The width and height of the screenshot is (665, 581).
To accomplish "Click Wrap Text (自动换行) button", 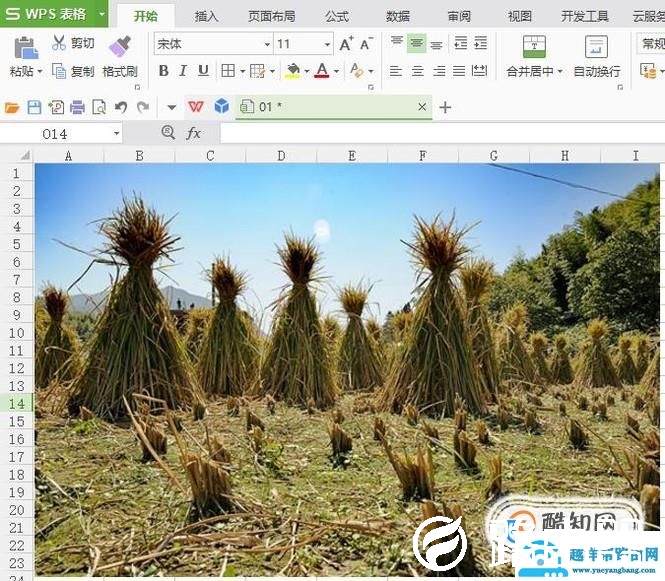I will click(597, 57).
